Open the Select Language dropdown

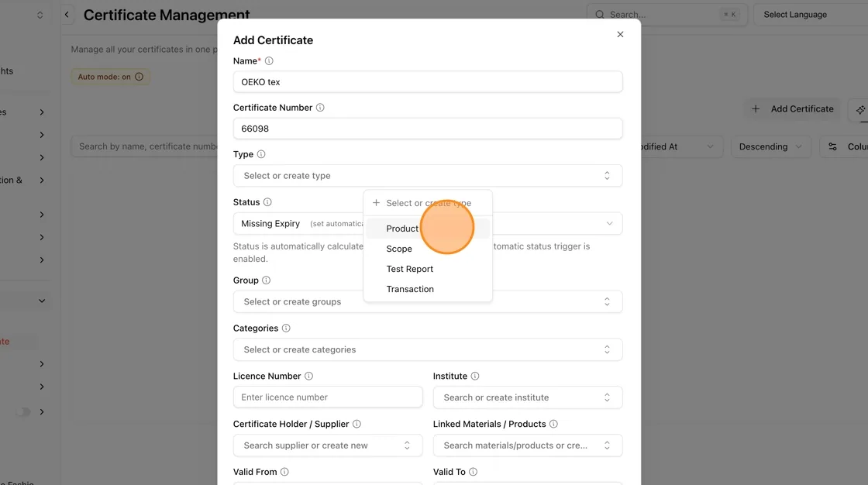tap(811, 15)
